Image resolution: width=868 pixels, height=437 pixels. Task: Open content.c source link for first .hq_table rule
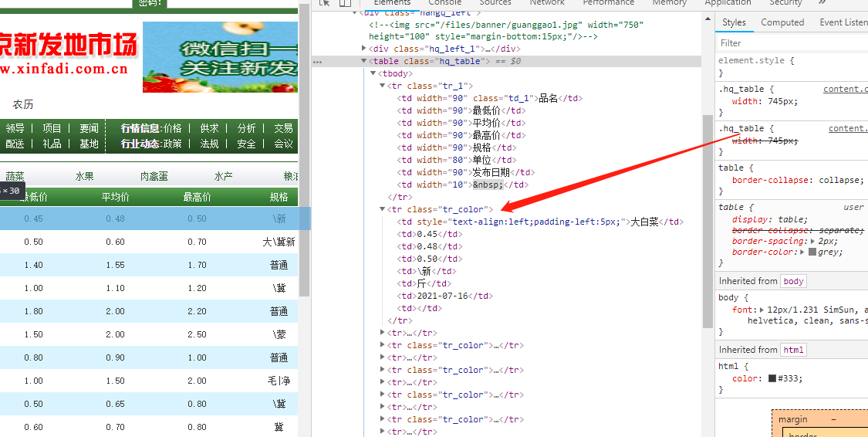pyautogui.click(x=846, y=89)
